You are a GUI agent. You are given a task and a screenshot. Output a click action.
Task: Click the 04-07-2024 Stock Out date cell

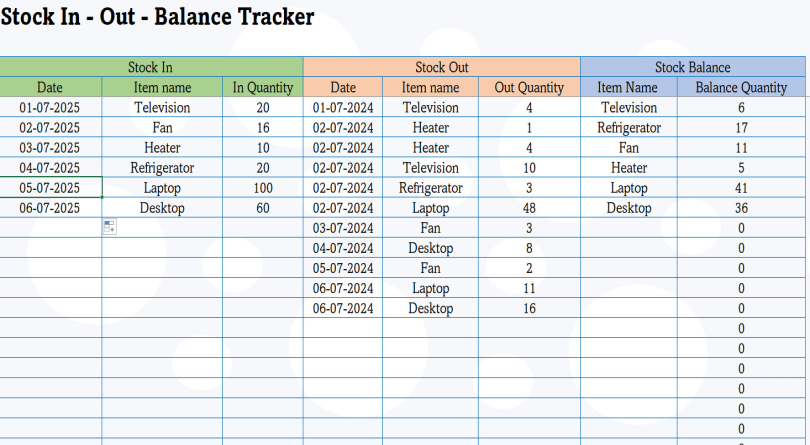pos(343,248)
